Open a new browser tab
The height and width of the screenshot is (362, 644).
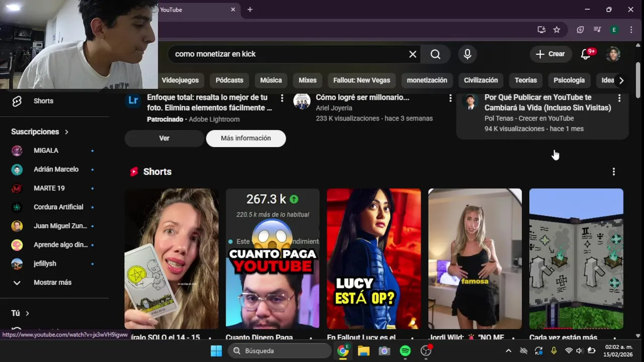250,10
